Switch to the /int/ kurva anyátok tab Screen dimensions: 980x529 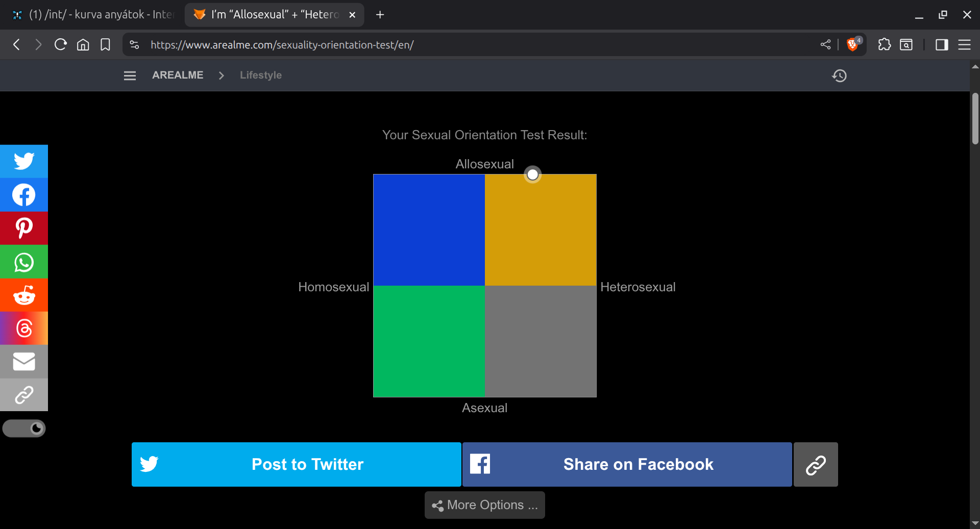[93, 15]
